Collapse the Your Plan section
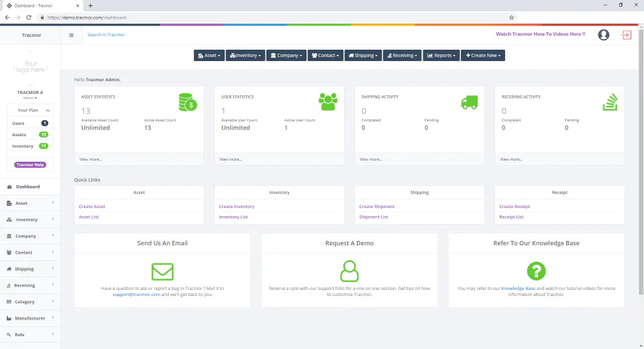Screen dimensions: 644x349 coord(48,111)
